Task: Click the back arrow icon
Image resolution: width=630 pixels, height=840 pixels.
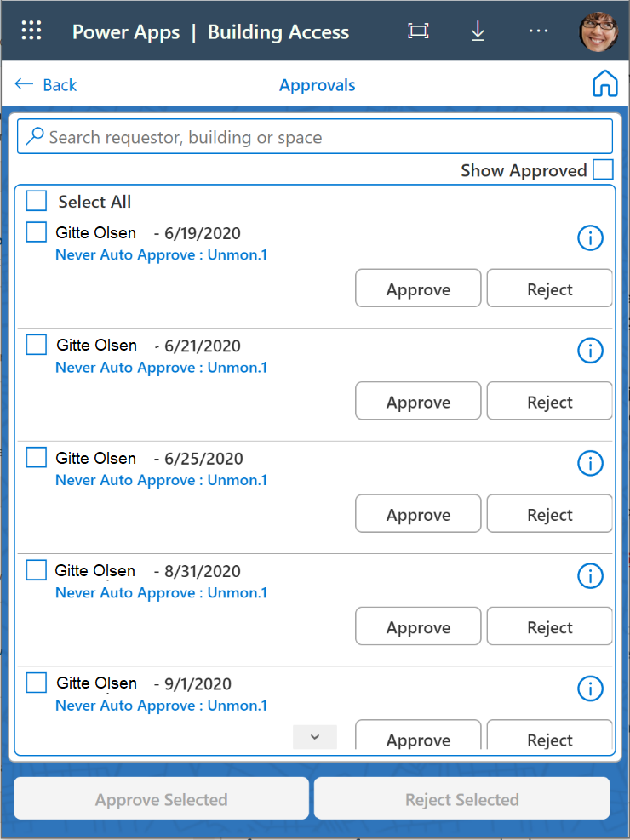Action: point(24,84)
